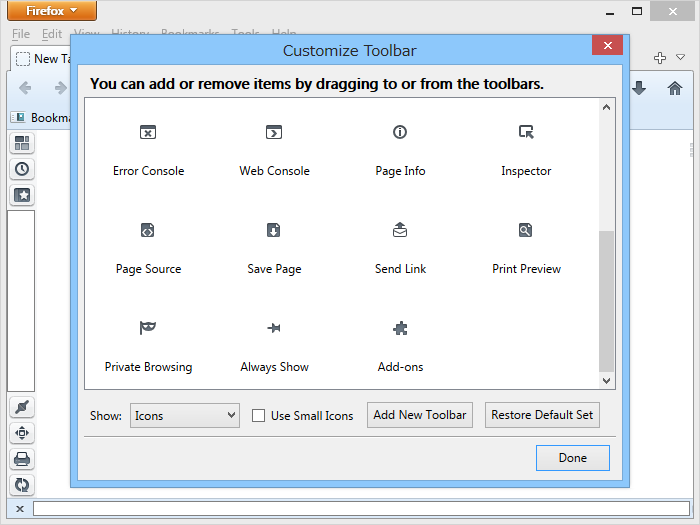Click the Private Browsing mask icon
The width and height of the screenshot is (700, 525).
pos(148,328)
